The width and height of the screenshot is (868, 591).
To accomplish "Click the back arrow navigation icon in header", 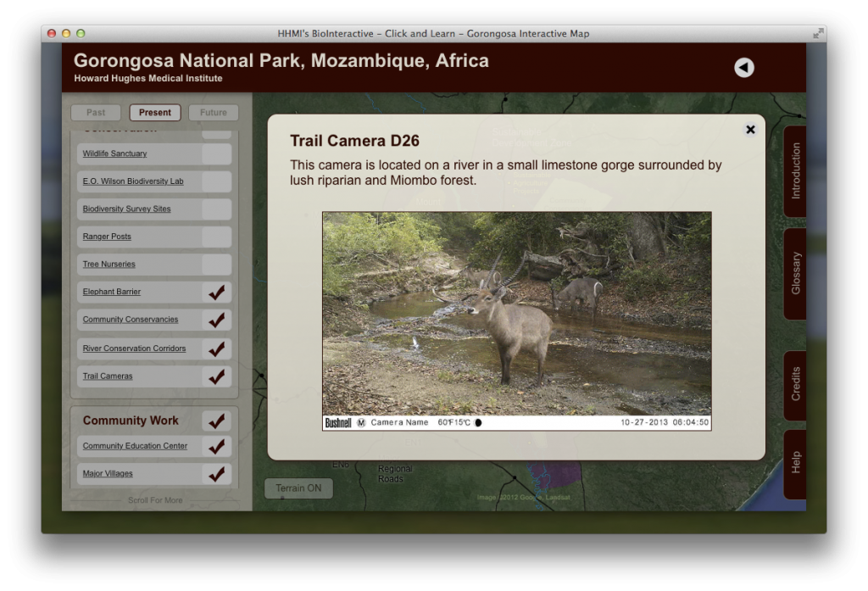I will (744, 67).
